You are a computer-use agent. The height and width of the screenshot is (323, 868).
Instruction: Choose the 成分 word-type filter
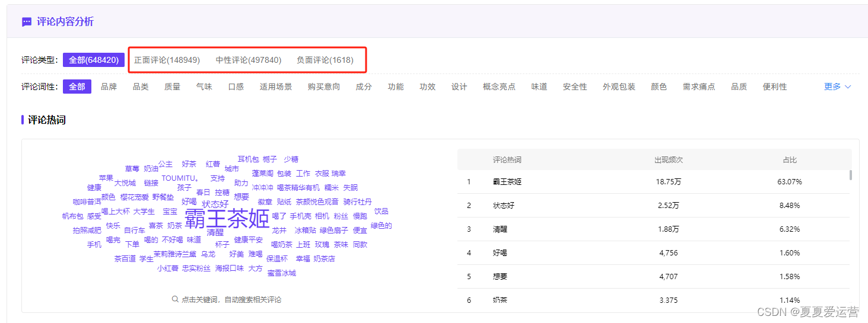coord(364,87)
